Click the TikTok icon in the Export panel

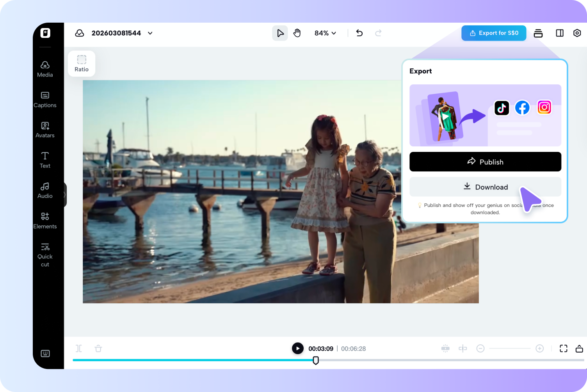[x=502, y=108]
